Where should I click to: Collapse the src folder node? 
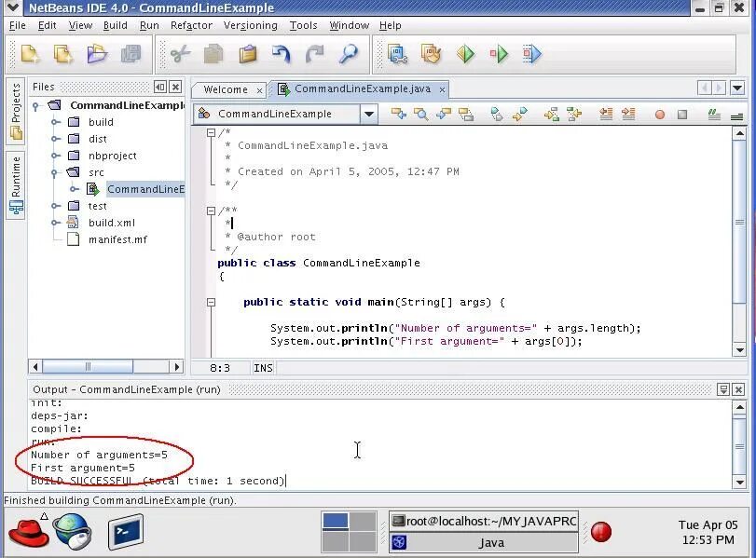[x=54, y=172]
